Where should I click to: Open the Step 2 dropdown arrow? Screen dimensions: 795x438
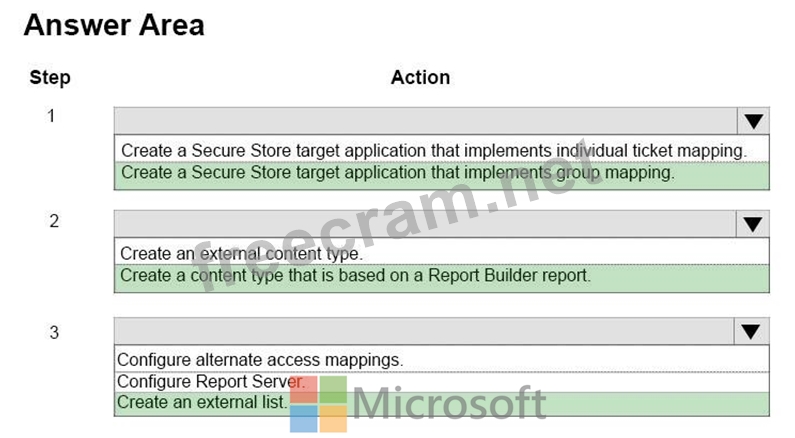point(753,224)
